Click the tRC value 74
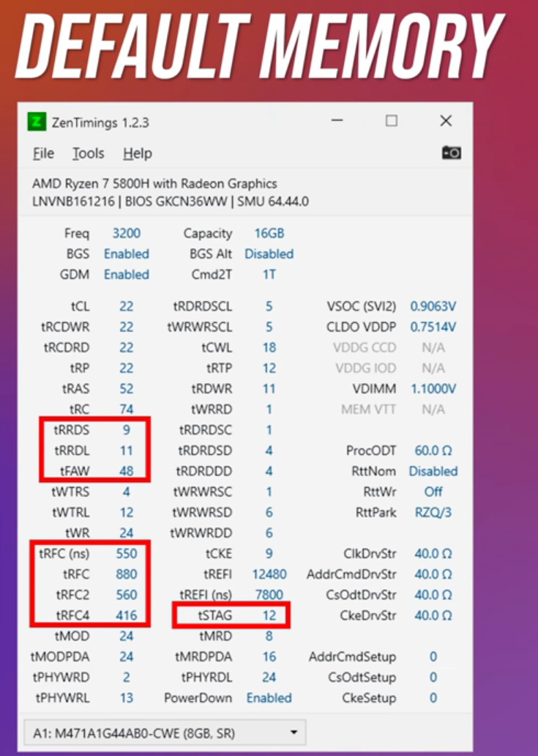This screenshot has height=756, width=538. pos(126,409)
